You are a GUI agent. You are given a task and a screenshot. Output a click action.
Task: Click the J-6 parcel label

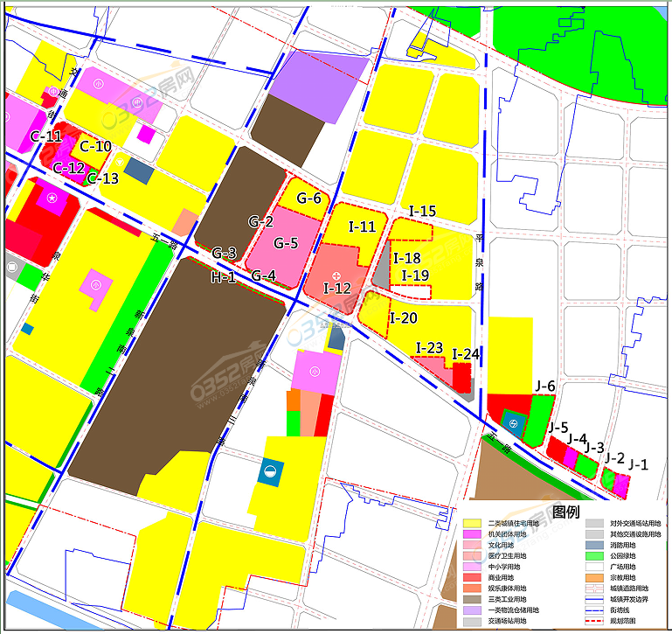point(545,386)
